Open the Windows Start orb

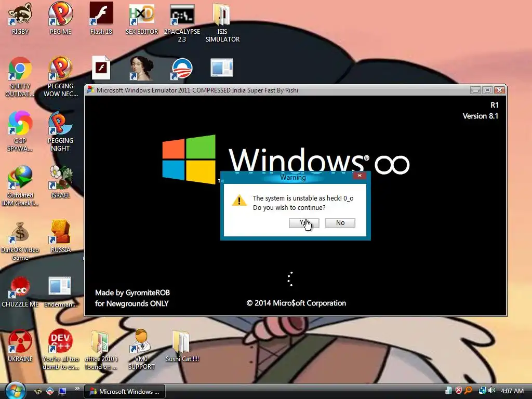(15, 391)
